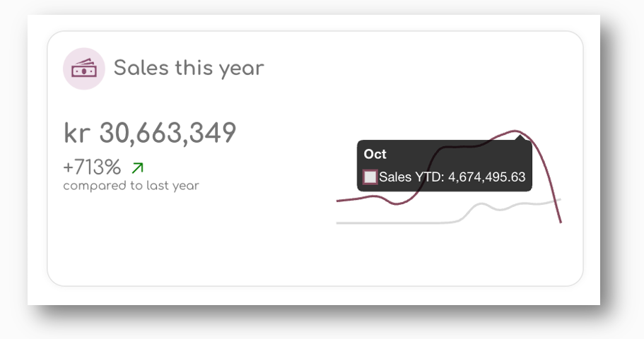Click the left start of the maroon line
Viewport: 644px width, 339px height.
click(x=338, y=201)
